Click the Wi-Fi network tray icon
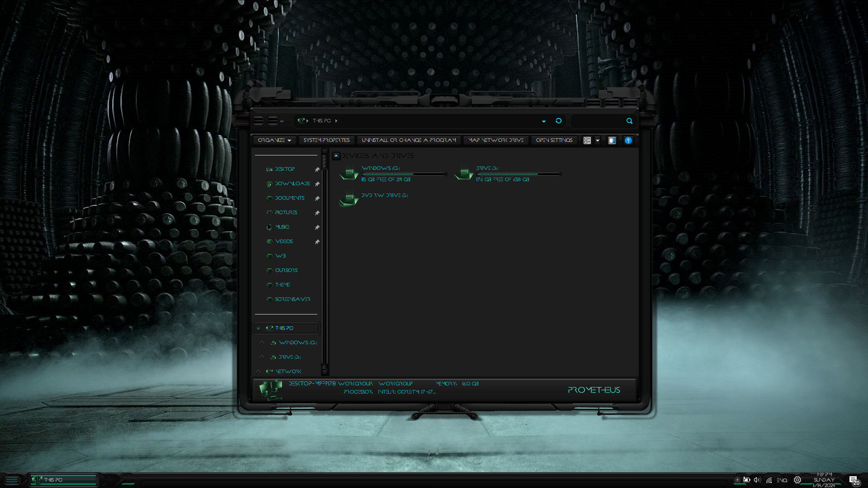The height and width of the screenshot is (488, 868). [769, 480]
